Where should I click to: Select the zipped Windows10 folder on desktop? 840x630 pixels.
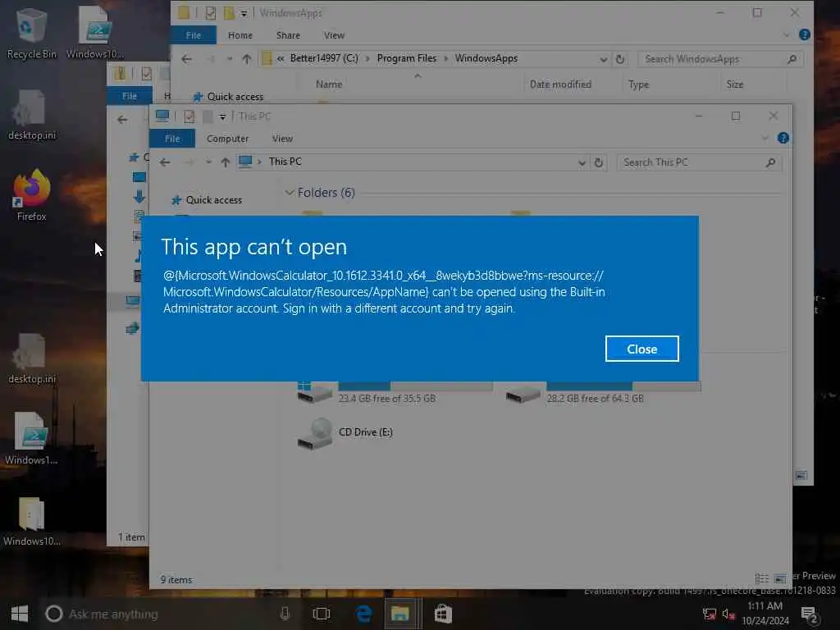click(x=32, y=521)
